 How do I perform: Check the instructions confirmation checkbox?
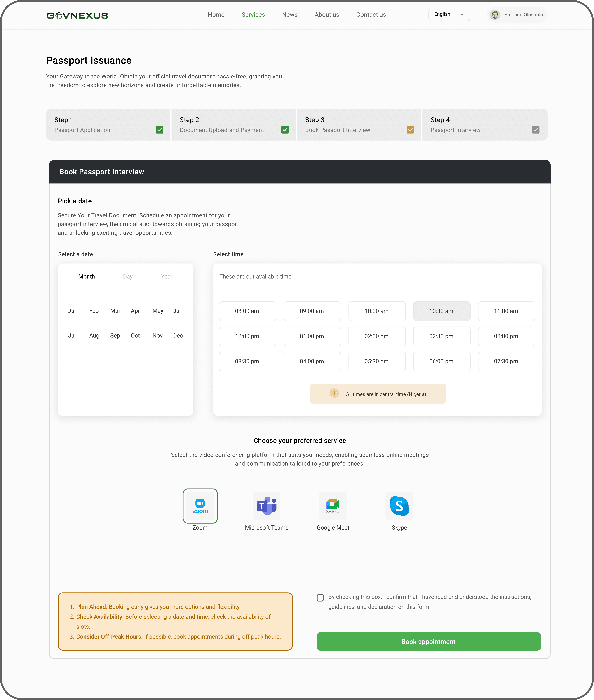320,598
